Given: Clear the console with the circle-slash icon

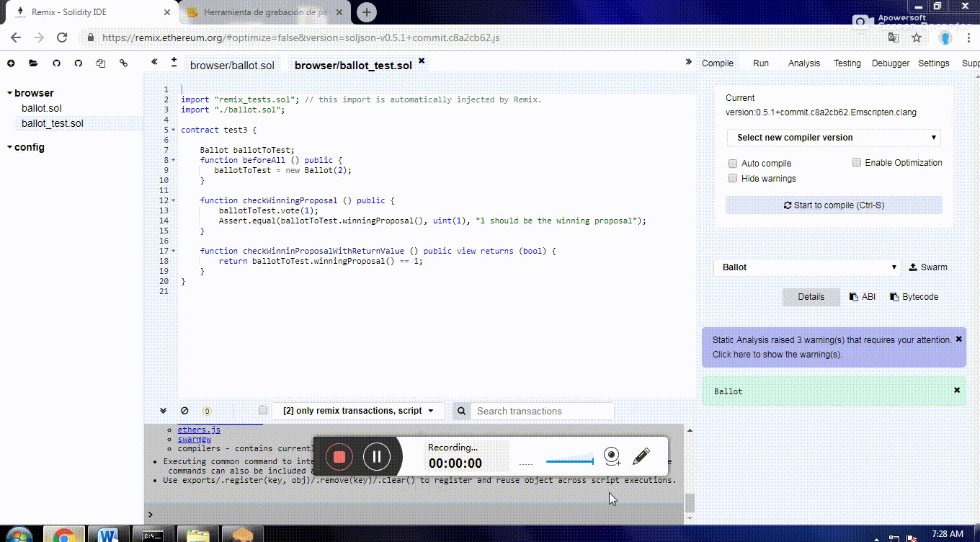Looking at the screenshot, I should coord(184,410).
